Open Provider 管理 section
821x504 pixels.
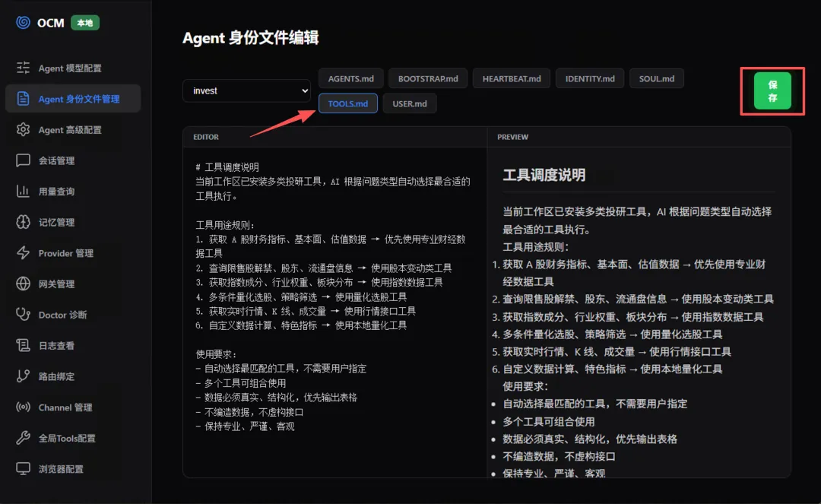[73, 253]
